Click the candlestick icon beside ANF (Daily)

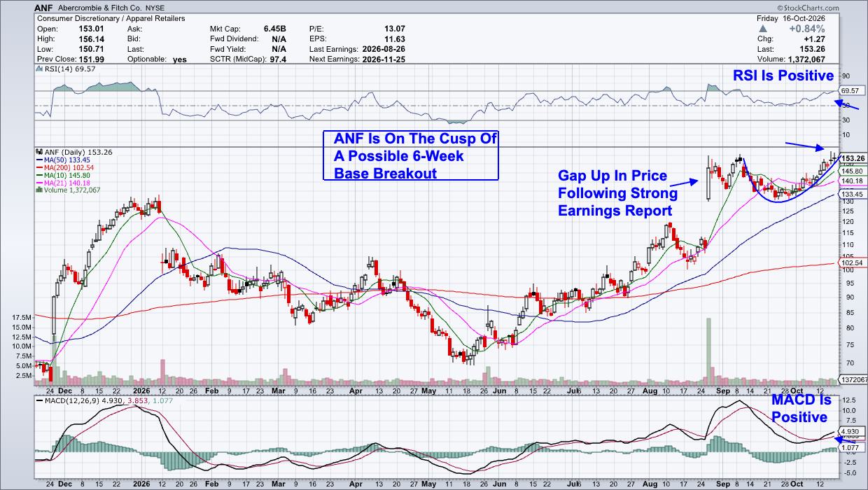pyautogui.click(x=38, y=152)
